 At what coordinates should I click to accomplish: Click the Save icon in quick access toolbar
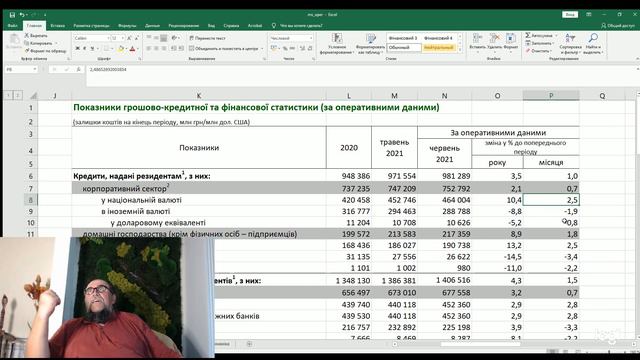[x=12, y=15]
